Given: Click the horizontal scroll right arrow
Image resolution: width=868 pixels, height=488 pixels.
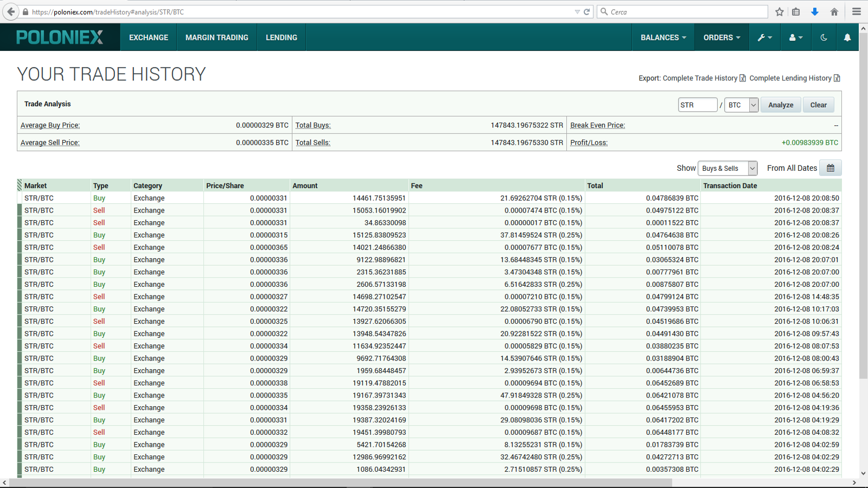Looking at the screenshot, I should tap(854, 483).
